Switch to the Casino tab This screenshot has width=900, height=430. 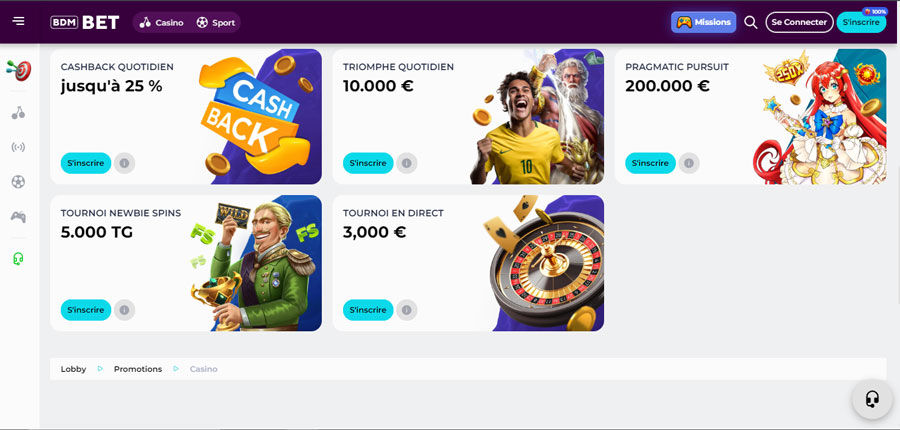coord(161,22)
